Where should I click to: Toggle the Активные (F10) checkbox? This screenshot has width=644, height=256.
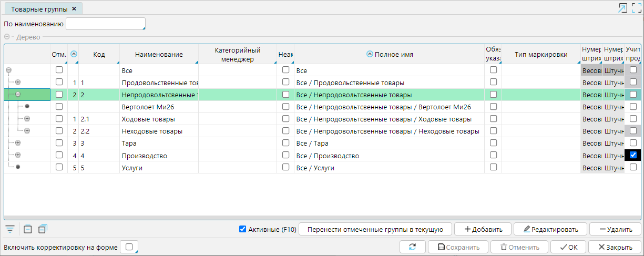pyautogui.click(x=242, y=229)
